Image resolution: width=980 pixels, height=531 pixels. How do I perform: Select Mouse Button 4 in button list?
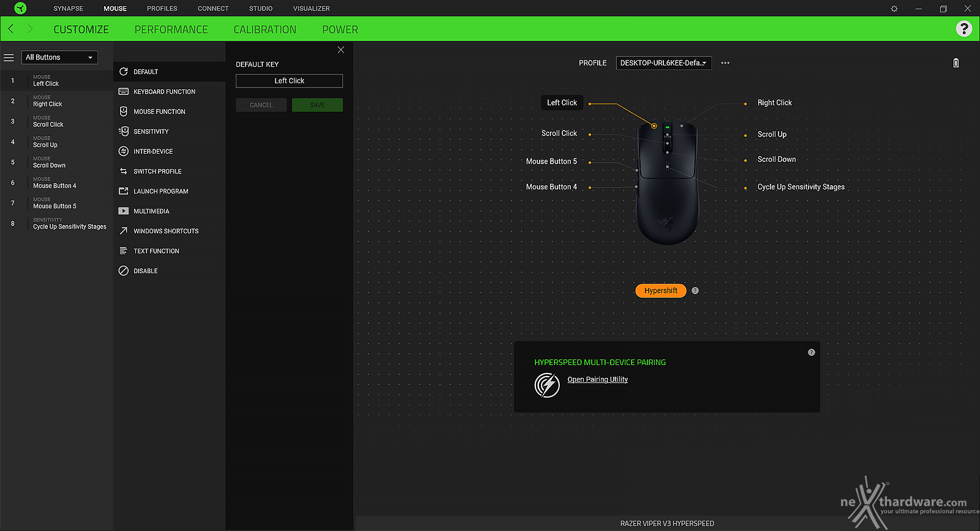(x=56, y=183)
